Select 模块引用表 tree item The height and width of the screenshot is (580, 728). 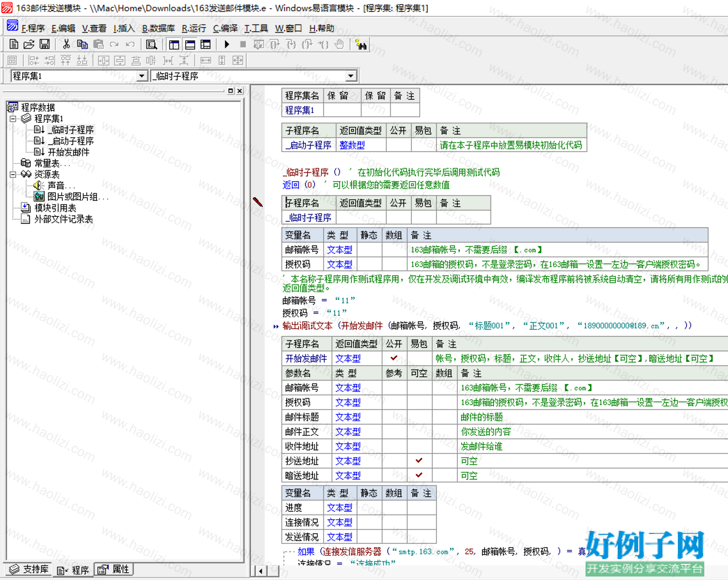55,208
